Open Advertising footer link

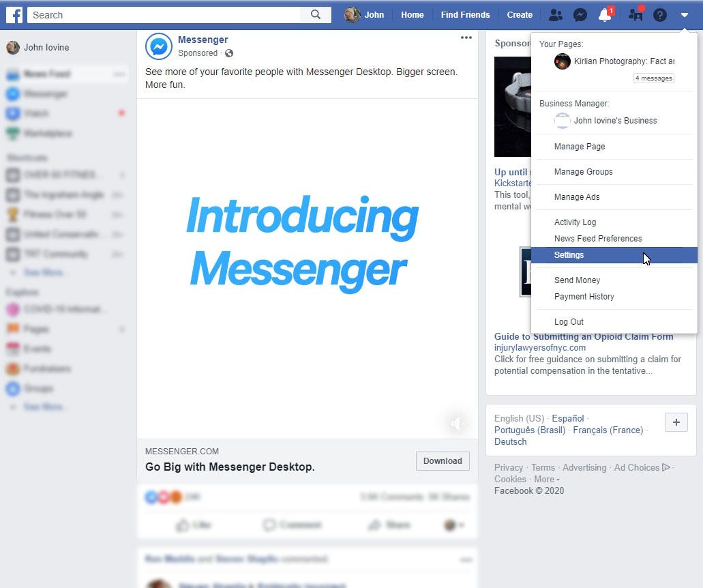[584, 467]
